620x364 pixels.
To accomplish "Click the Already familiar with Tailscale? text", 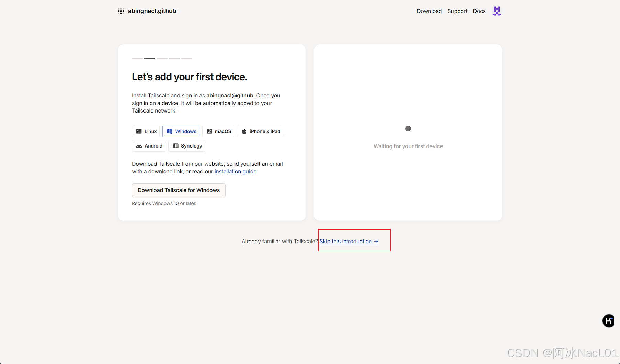I will (280, 242).
